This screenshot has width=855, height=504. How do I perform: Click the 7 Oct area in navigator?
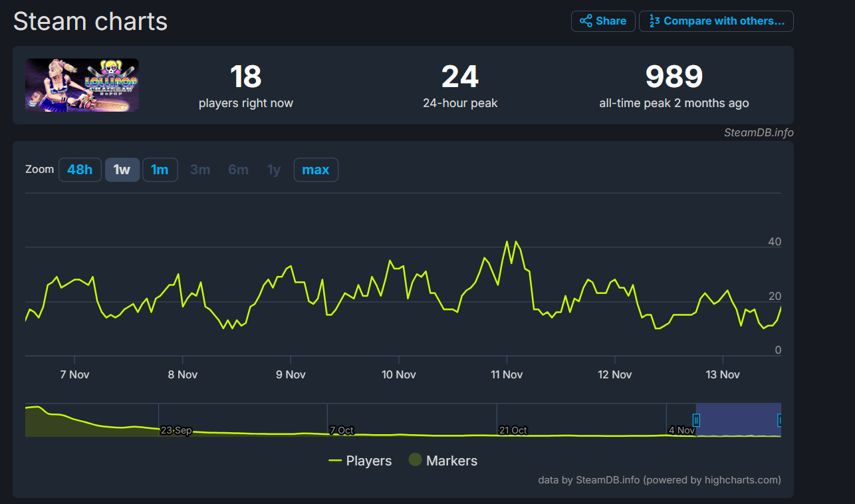pyautogui.click(x=342, y=430)
